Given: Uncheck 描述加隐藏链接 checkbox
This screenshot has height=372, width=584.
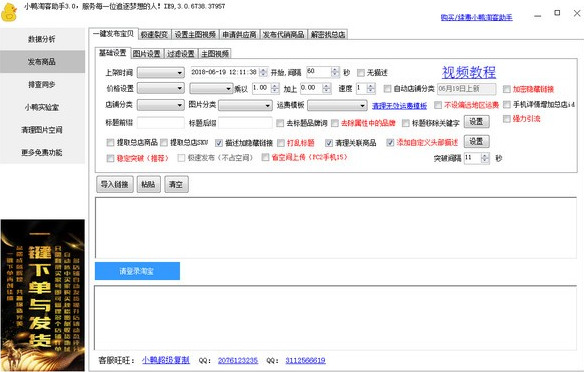Looking at the screenshot, I should tap(219, 143).
